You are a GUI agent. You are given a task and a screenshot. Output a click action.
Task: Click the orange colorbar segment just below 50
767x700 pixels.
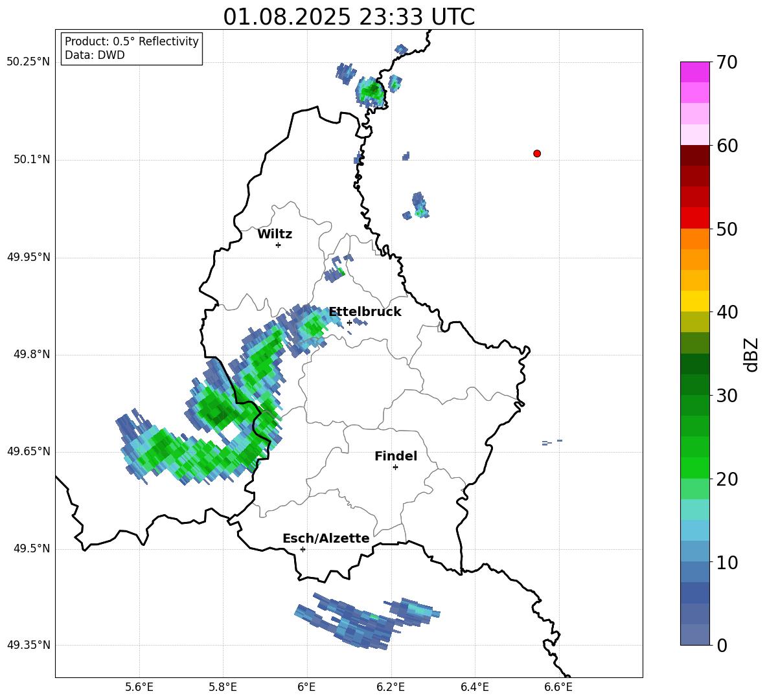[x=694, y=239]
